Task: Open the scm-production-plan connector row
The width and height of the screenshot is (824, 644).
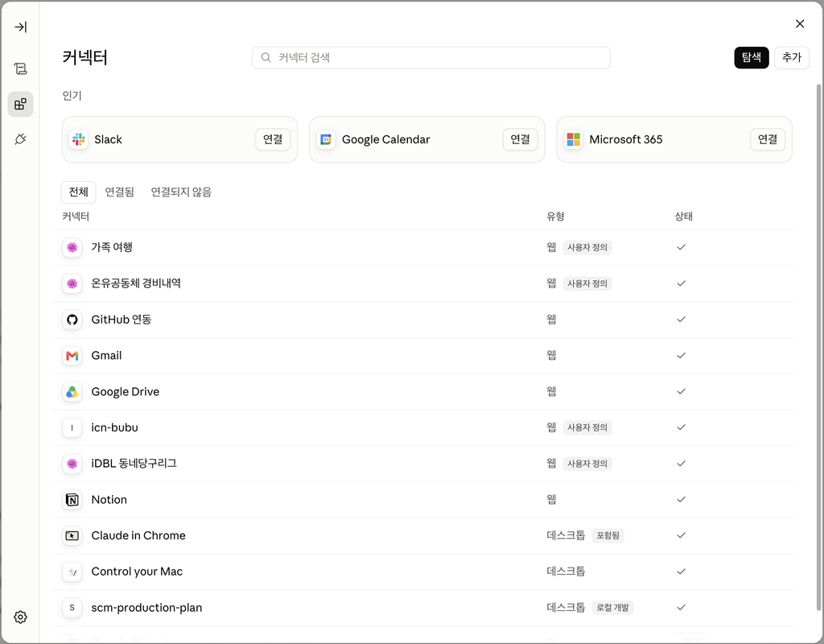Action: (423, 608)
